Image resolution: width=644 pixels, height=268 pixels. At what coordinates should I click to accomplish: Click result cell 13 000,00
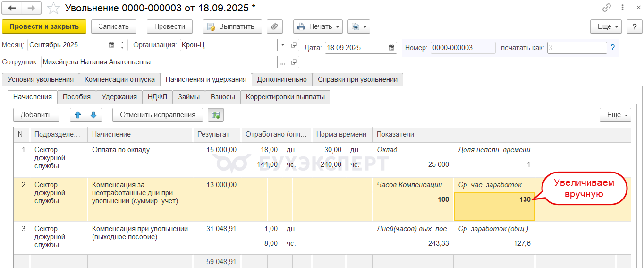pos(221,185)
